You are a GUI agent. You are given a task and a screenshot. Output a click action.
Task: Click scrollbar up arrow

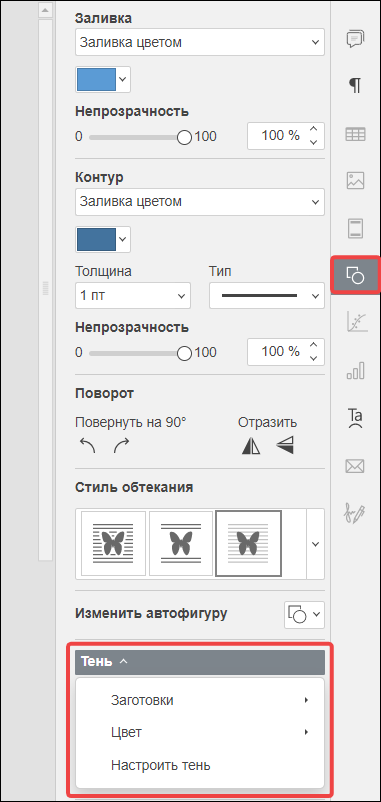point(46,11)
